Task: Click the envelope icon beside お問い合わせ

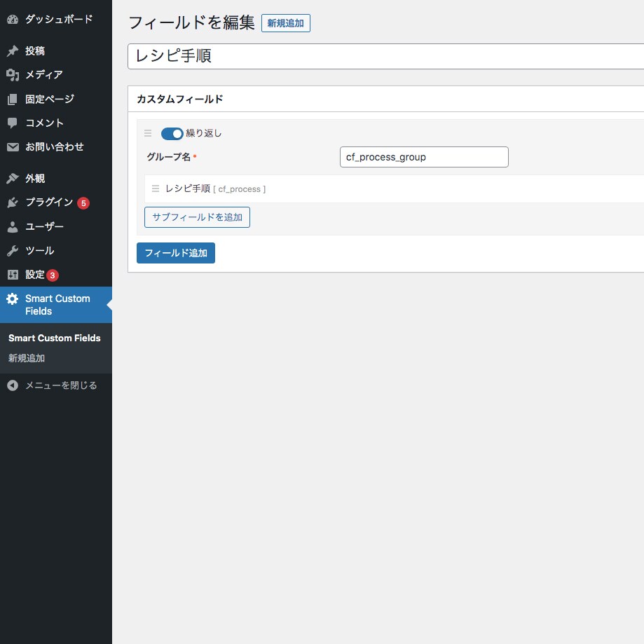Action: tap(13, 147)
